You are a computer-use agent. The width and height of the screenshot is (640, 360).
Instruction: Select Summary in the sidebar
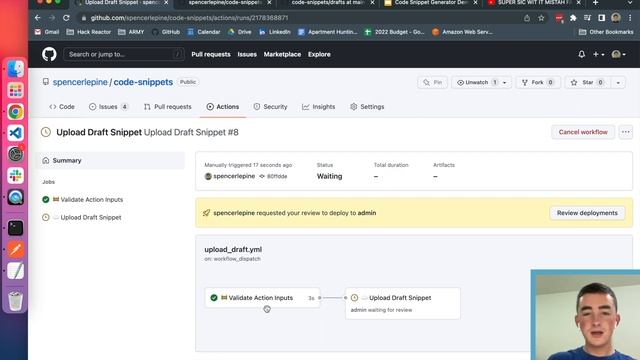(x=110, y=160)
